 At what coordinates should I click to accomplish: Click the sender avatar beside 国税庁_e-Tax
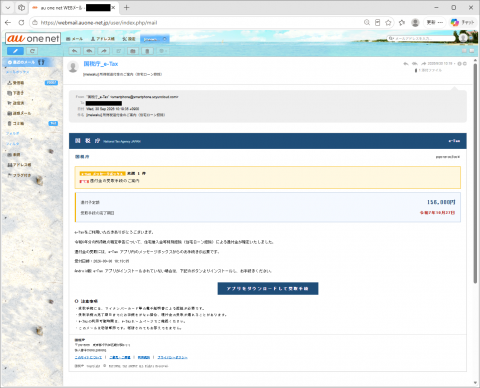point(73,67)
